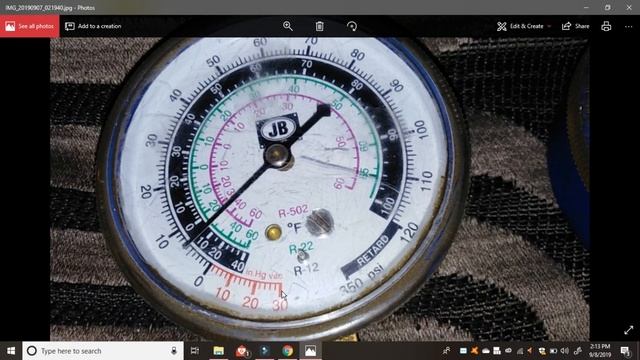The width and height of the screenshot is (640, 360).
Task: Restore down the Photos window
Action: coord(608,7)
